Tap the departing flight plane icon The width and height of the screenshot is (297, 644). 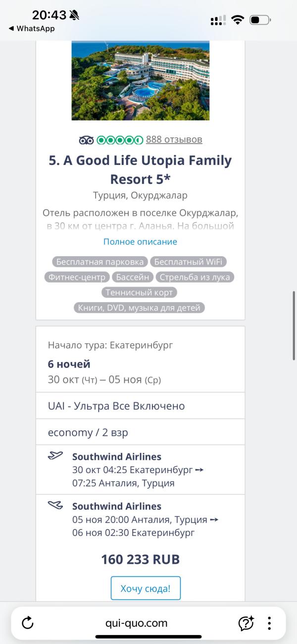tap(55, 456)
